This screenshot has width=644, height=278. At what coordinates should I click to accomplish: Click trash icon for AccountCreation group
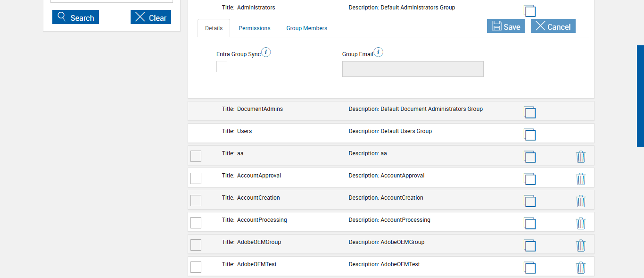581,201
